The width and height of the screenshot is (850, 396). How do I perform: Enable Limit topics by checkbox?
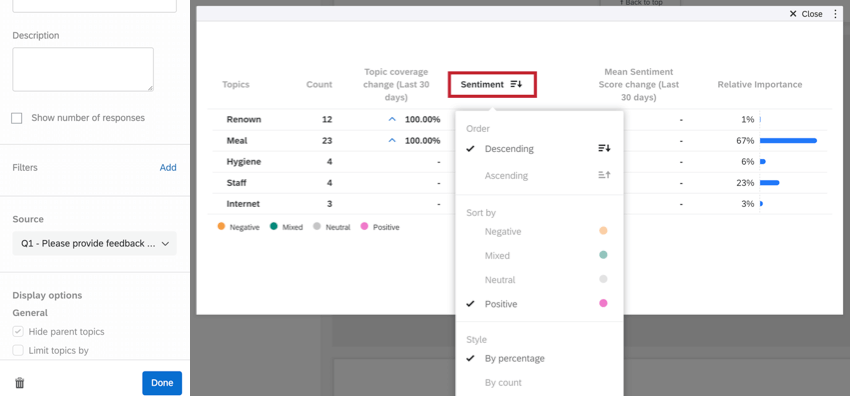pos(18,350)
